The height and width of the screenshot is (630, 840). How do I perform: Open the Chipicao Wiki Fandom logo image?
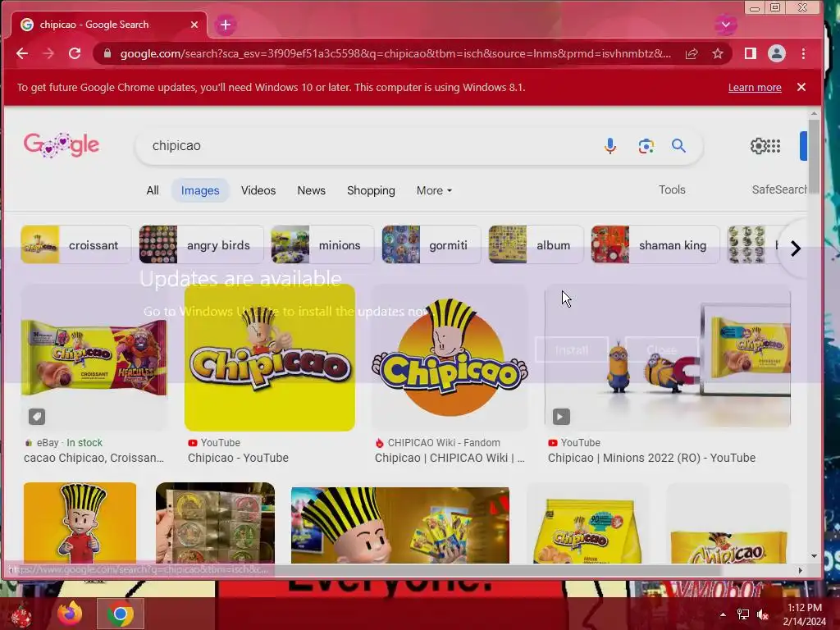coord(450,358)
